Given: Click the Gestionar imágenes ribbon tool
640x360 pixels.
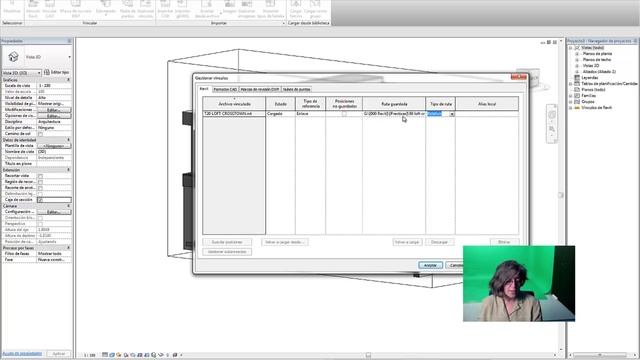Looking at the screenshot, I should (x=247, y=9).
